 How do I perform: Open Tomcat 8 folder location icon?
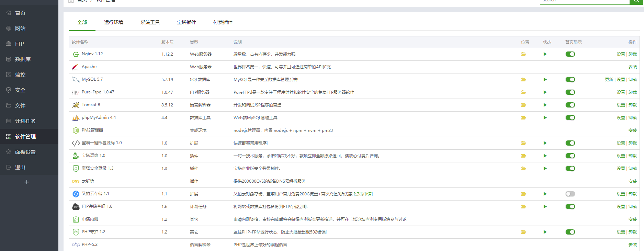(523, 105)
